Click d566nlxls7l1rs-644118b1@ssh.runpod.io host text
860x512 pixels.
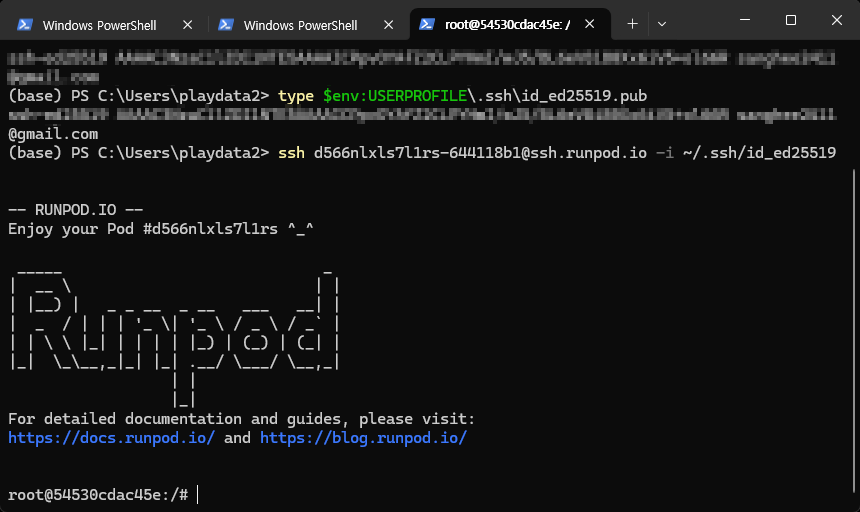[480, 153]
